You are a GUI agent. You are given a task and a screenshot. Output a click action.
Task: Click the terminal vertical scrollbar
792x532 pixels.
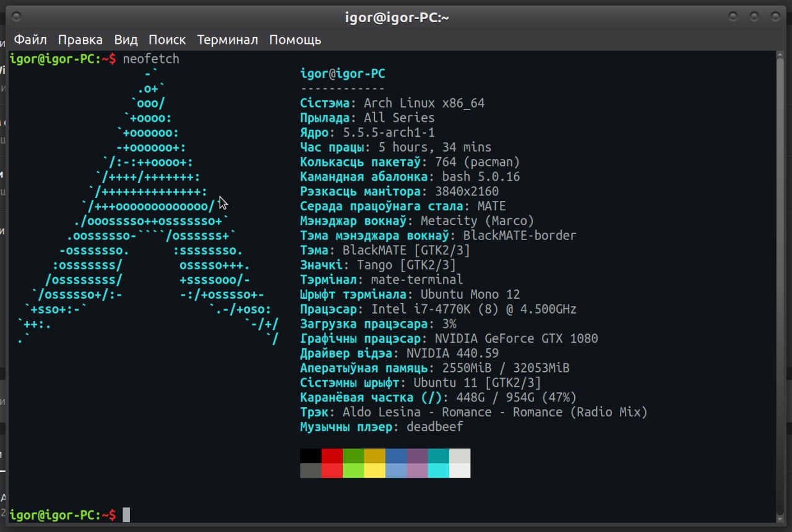point(779,286)
